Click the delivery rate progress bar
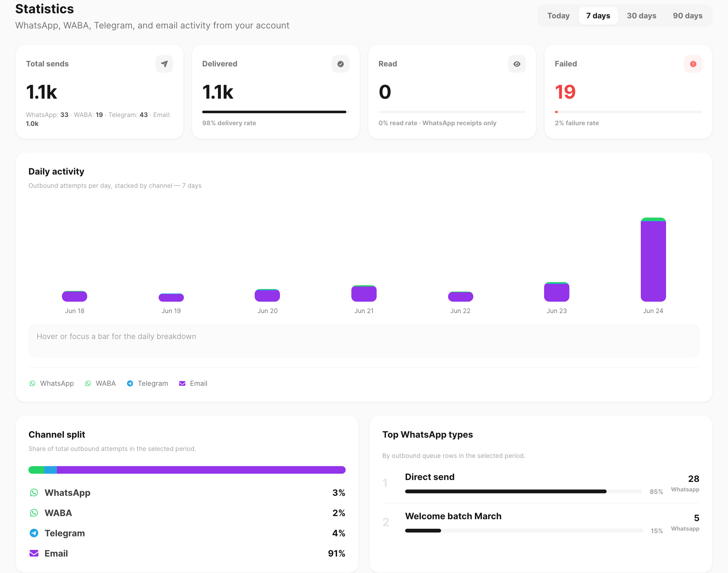Screen dimensions: 728x573 [x=276, y=112]
